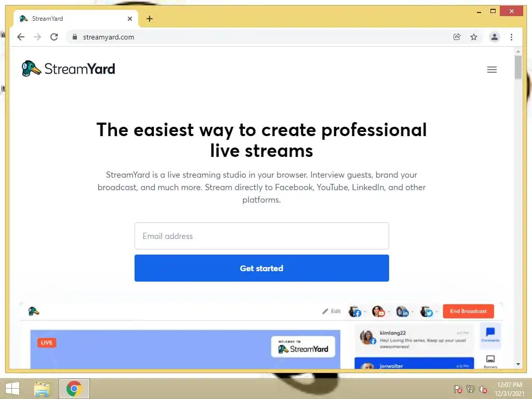
Task: Click the red LIVE badge
Action: coord(46,343)
